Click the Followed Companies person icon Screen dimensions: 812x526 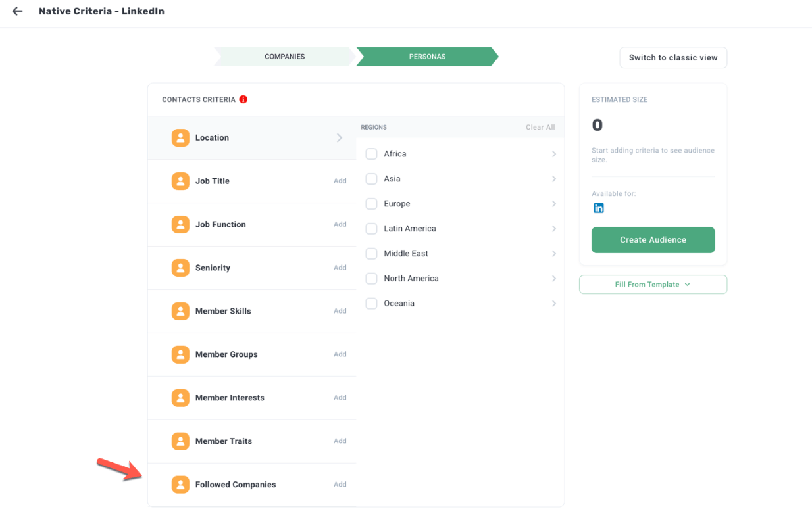[180, 485]
